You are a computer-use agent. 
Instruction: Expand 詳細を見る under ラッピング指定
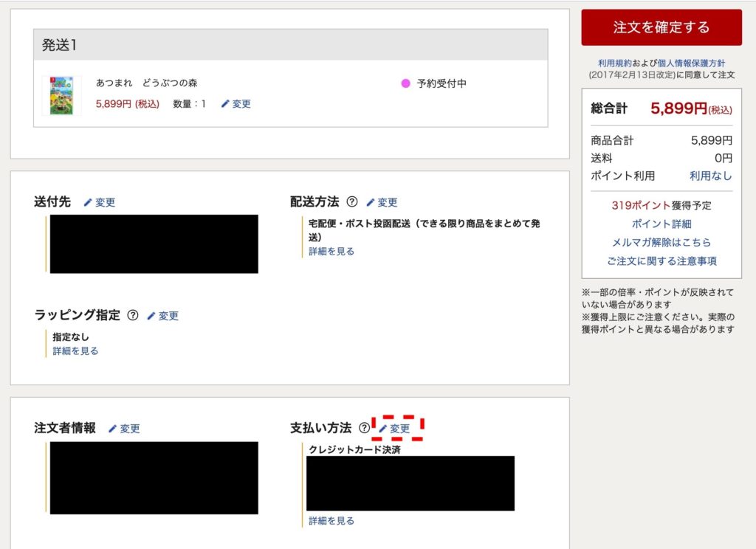75,351
